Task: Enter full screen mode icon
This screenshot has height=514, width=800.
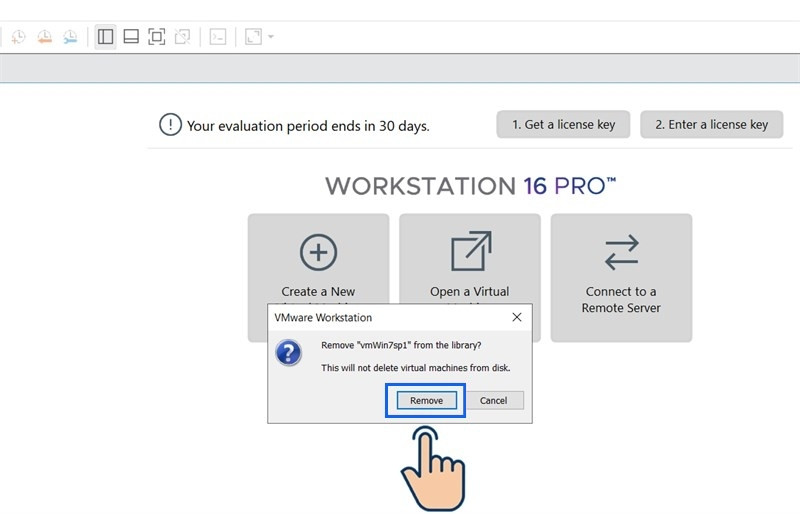Action: point(156,37)
